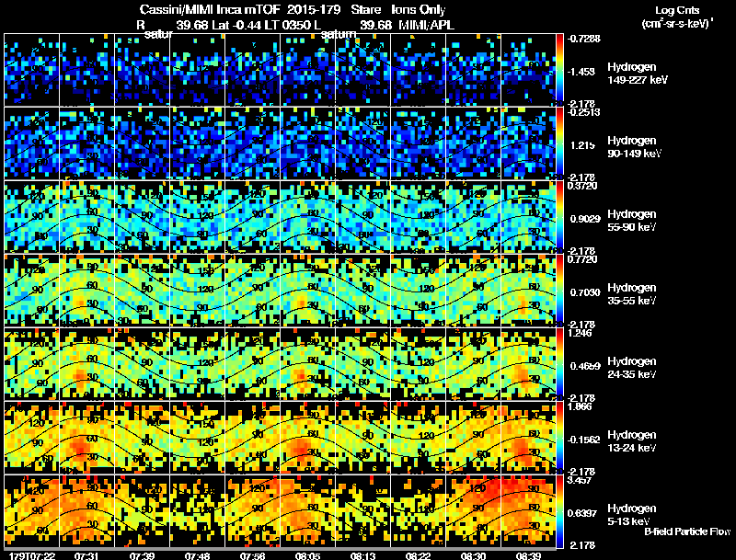The height and width of the screenshot is (560, 736).
Task: Select the -0.1562 color scale value
Action: (583, 440)
